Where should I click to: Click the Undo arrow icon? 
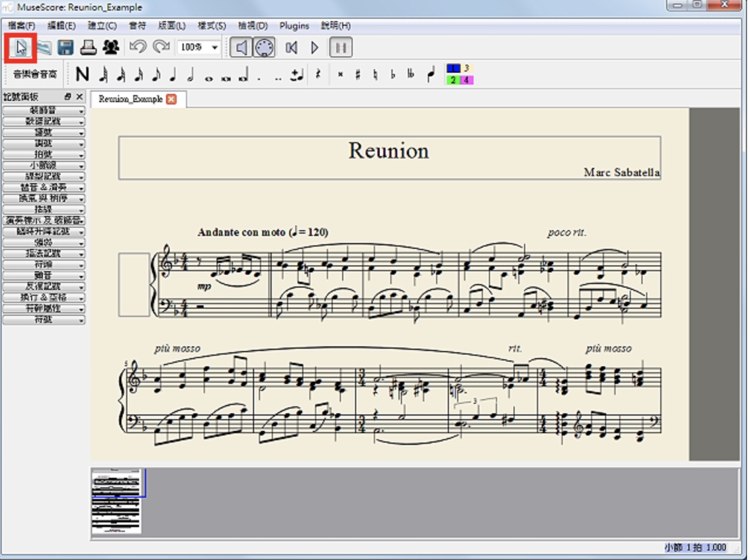pyautogui.click(x=138, y=47)
